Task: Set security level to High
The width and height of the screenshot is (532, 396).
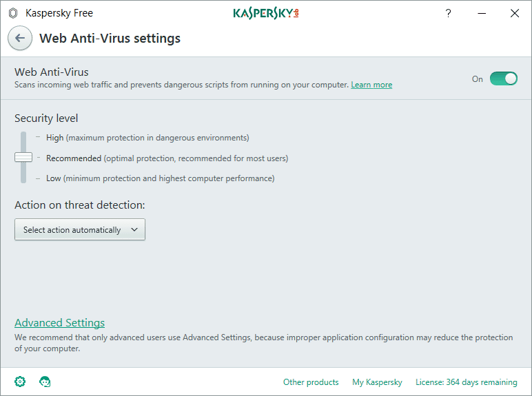Action: 147,138
